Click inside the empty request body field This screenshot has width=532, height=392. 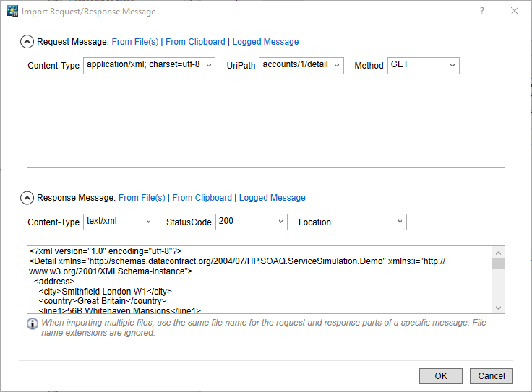coord(265,129)
